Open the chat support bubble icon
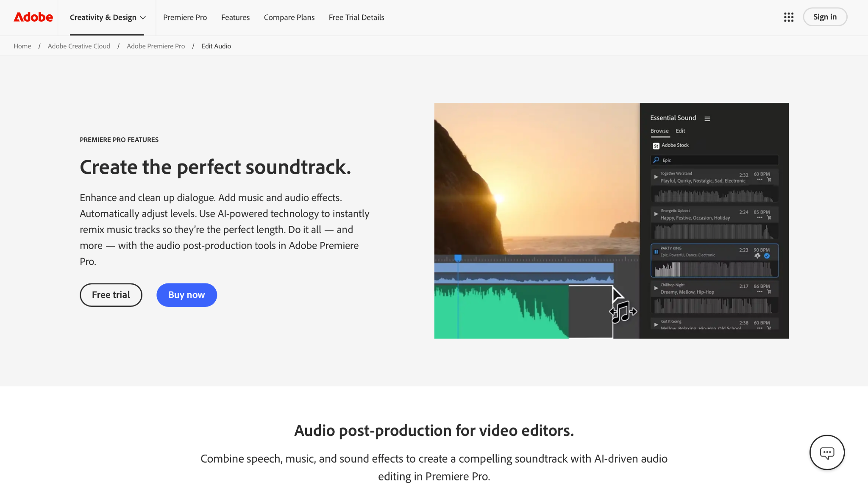Viewport: 868px width, 494px height. point(827,452)
